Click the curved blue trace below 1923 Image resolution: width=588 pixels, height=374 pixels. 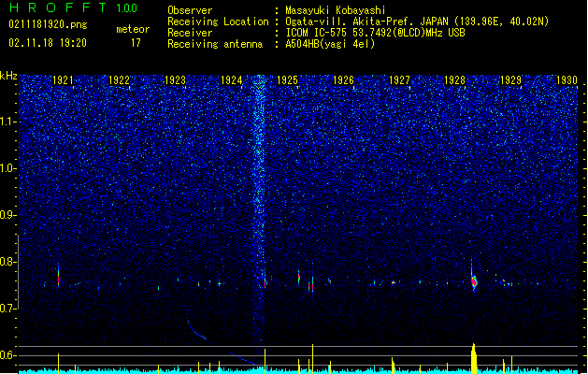click(196, 329)
